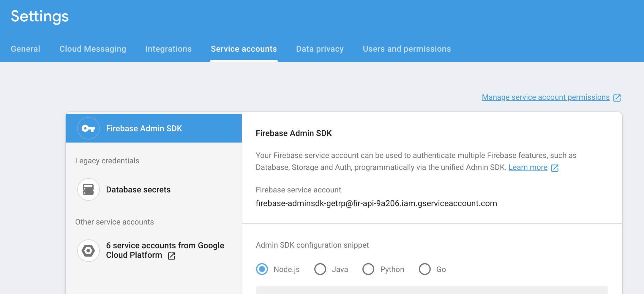
Task: Click external link icon beside Manage permissions
Action: pyautogui.click(x=617, y=98)
